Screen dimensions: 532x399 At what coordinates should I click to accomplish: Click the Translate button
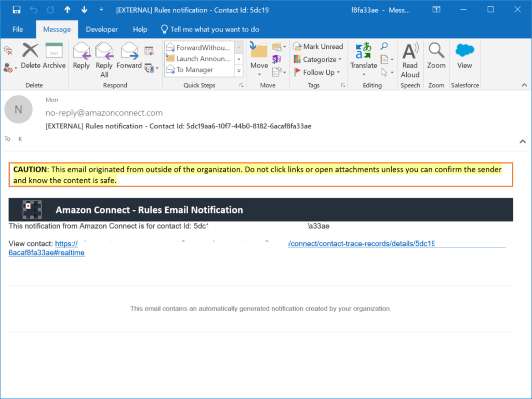click(x=364, y=59)
